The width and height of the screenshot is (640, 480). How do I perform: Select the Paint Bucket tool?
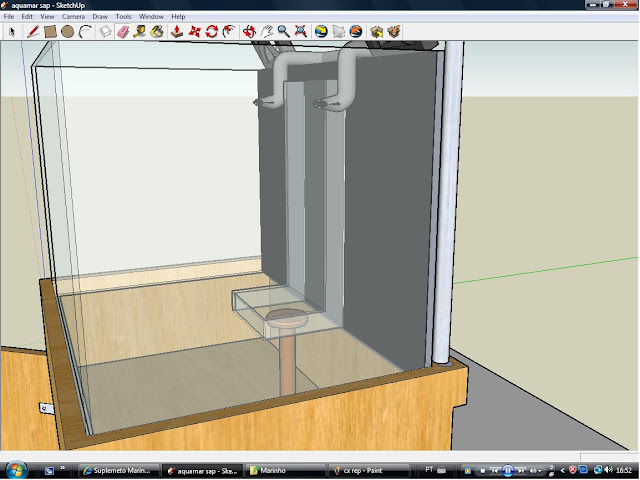point(157,31)
